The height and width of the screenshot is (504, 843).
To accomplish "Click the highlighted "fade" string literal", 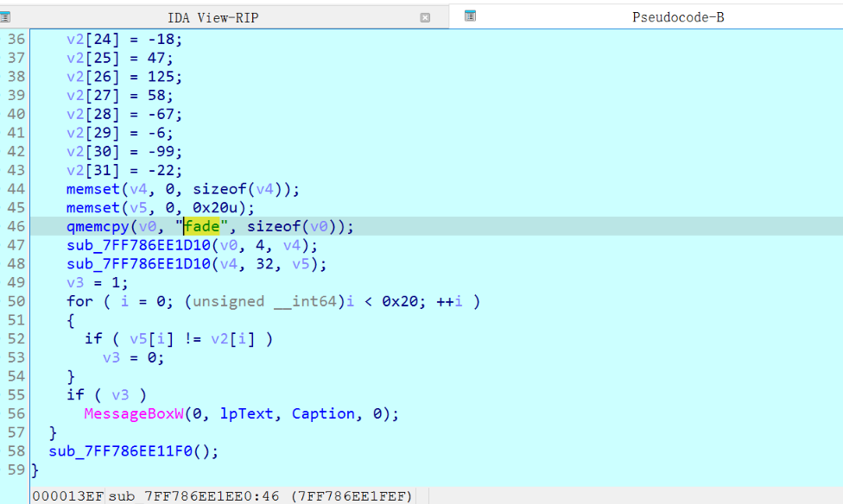I will pyautogui.click(x=204, y=226).
